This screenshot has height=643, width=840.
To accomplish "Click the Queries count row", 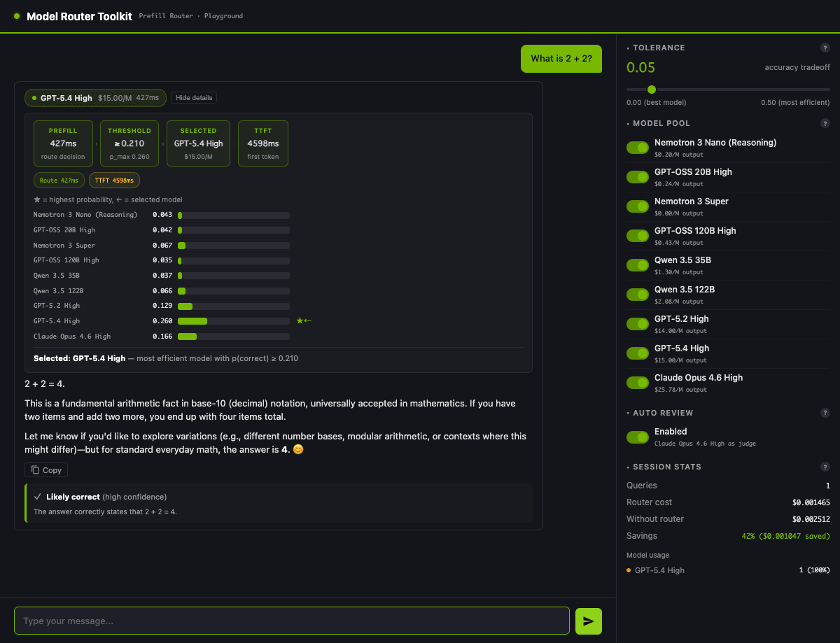I will point(728,486).
